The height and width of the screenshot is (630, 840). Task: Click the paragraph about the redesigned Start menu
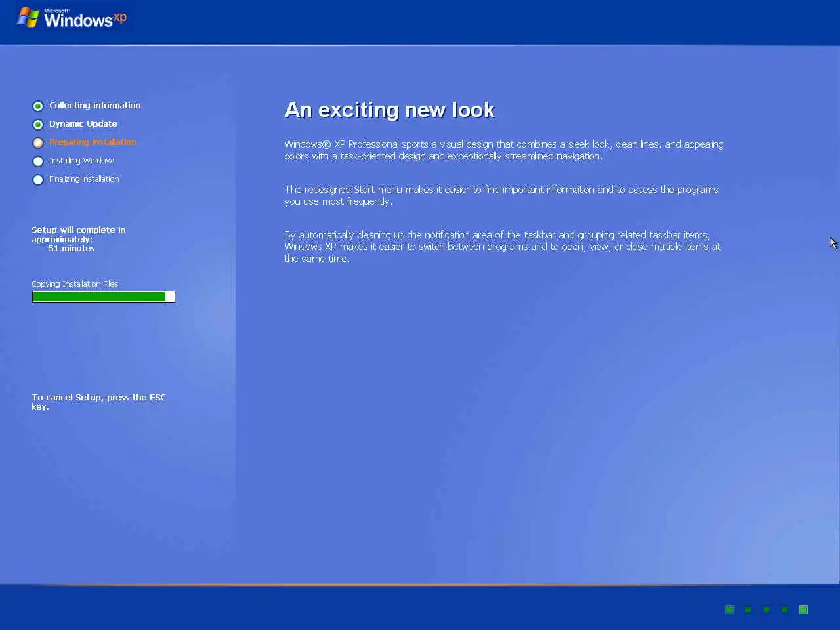[x=501, y=196]
